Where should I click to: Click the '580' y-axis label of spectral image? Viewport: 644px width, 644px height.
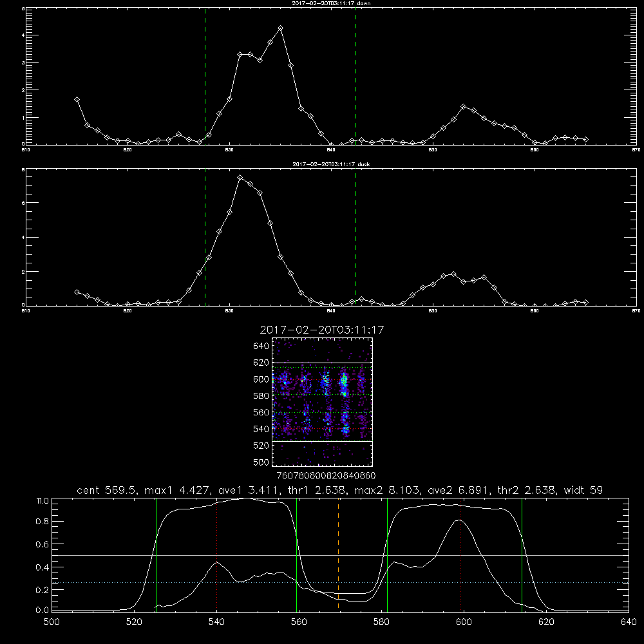pyautogui.click(x=261, y=396)
